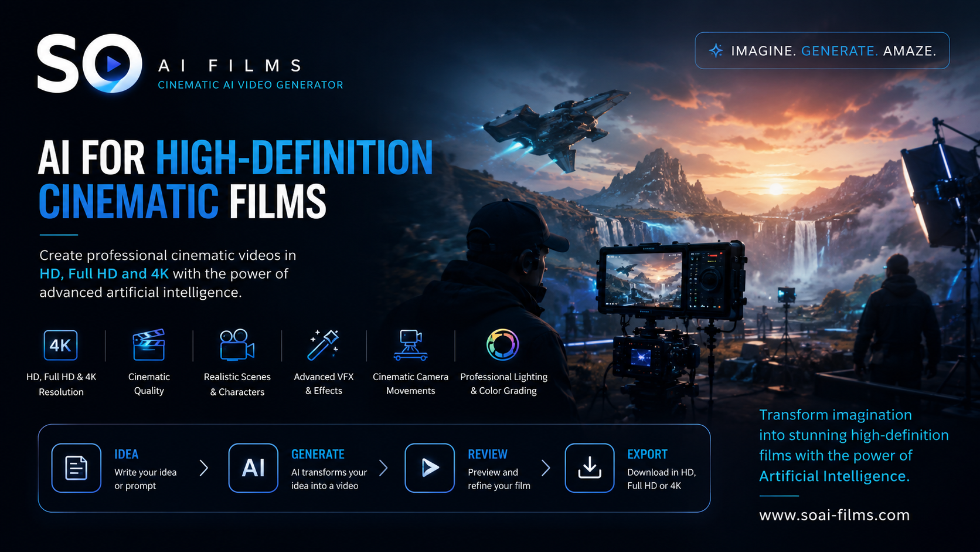Viewport: 980px width, 552px height.
Task: Click the Review play icon
Action: [430, 468]
